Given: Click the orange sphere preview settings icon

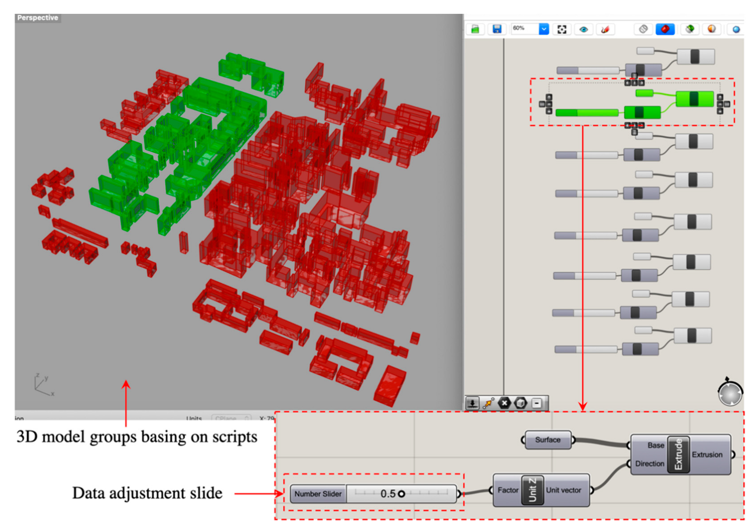Looking at the screenshot, I should click(712, 29).
